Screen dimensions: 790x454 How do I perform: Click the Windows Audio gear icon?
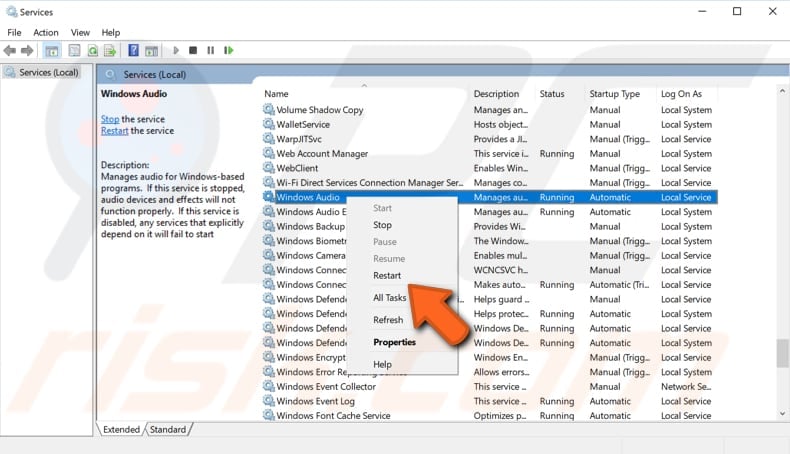point(269,197)
